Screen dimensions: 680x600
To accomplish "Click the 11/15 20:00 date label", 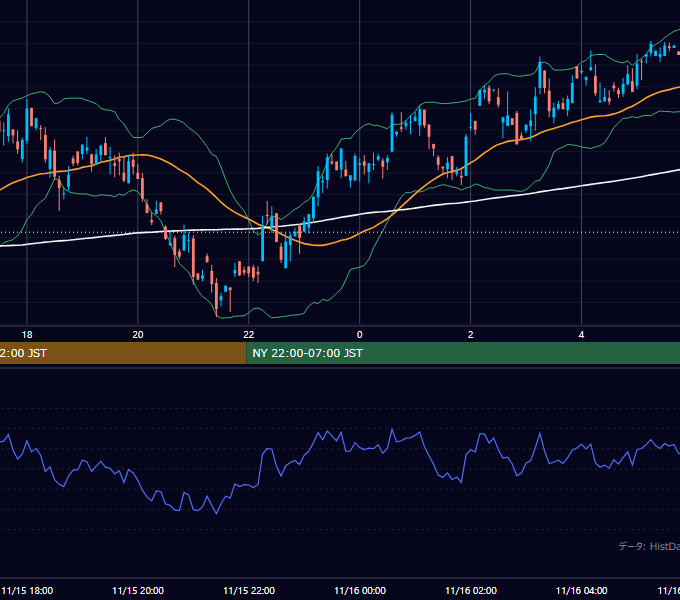I will pyautogui.click(x=138, y=590).
